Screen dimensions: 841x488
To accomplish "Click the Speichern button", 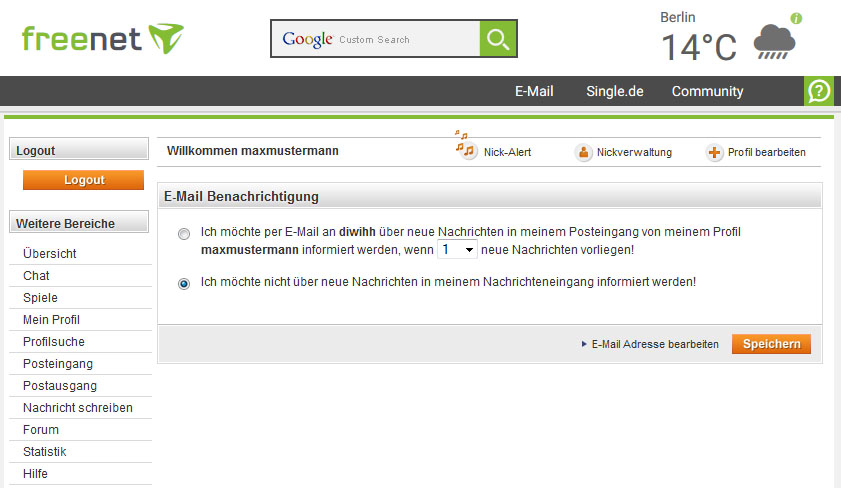I will (771, 344).
